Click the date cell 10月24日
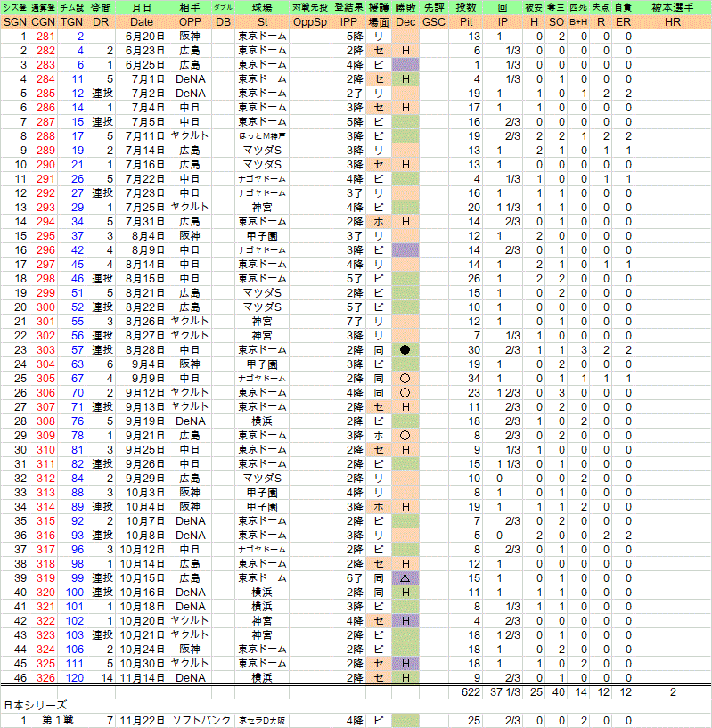Viewport: 712px width, 728px height. tap(142, 649)
